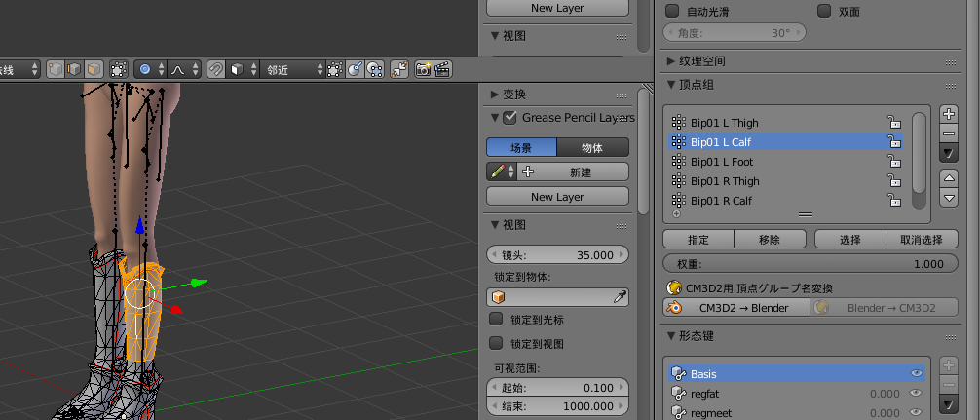This screenshot has height=420, width=980.
Task: Click pencil icon in Grease Pencil datablock
Action: click(x=498, y=172)
